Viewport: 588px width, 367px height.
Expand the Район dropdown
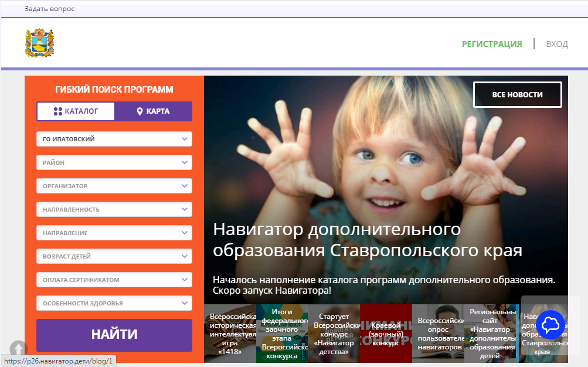114,162
